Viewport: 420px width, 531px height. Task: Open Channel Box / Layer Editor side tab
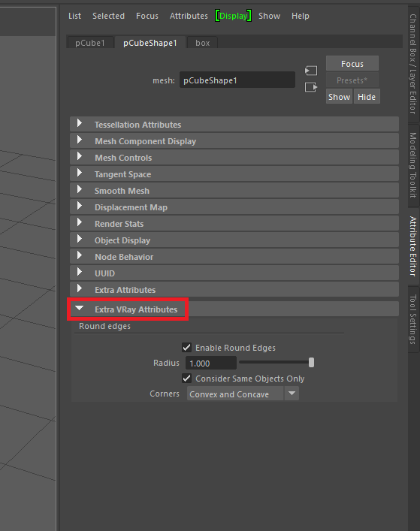coord(413,64)
